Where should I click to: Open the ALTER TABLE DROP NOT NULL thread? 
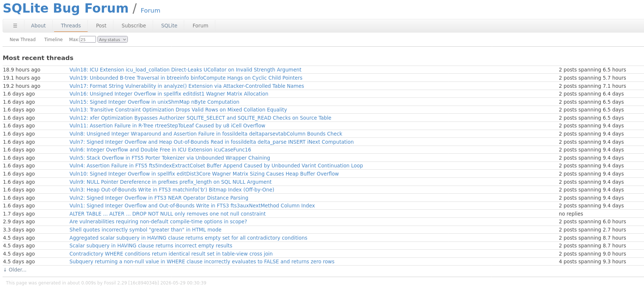tap(167, 214)
